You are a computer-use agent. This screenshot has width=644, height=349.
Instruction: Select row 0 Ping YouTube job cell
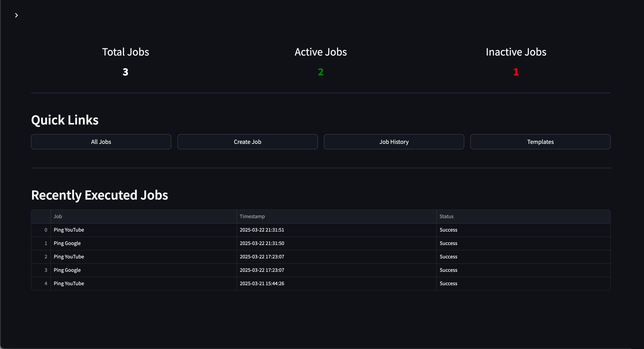(69, 230)
